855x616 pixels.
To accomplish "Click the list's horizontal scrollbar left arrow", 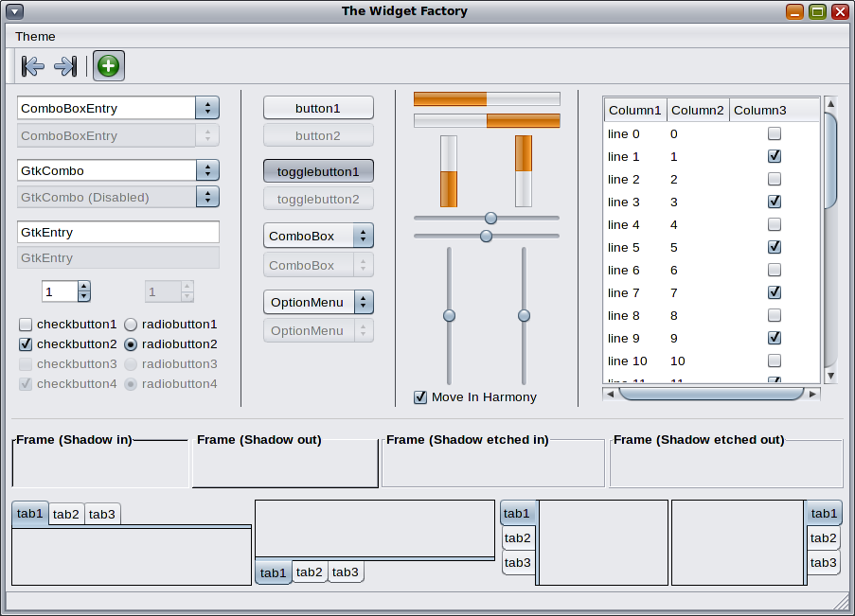I will pos(611,394).
